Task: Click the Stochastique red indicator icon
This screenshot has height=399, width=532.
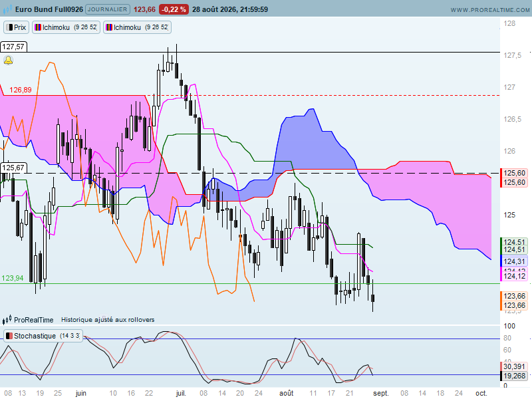Action: click(x=9, y=336)
